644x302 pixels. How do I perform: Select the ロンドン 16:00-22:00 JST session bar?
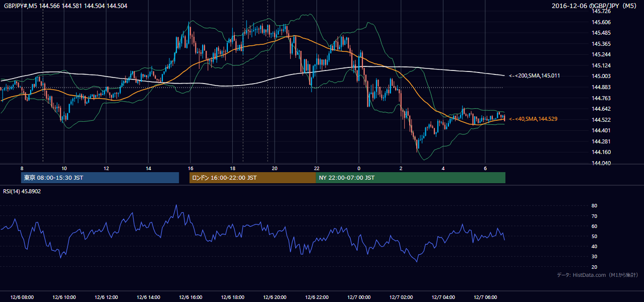[x=252, y=178]
